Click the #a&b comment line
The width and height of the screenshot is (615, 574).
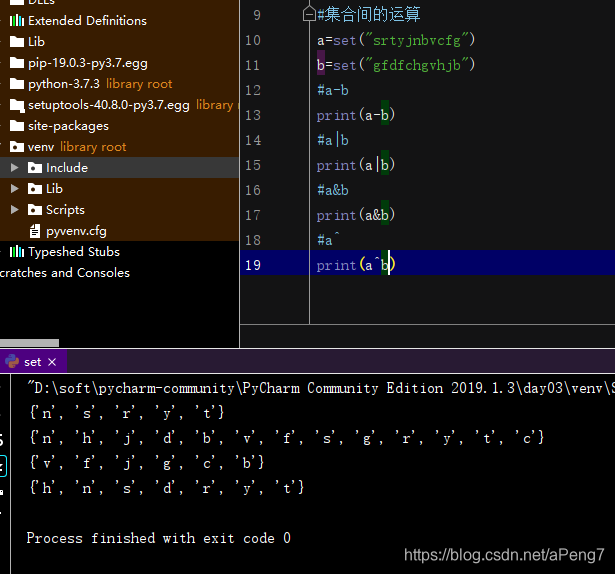pyautogui.click(x=333, y=190)
